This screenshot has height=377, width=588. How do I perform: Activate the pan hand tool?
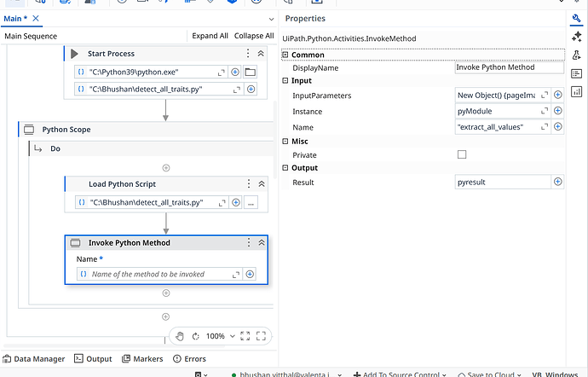(x=180, y=336)
